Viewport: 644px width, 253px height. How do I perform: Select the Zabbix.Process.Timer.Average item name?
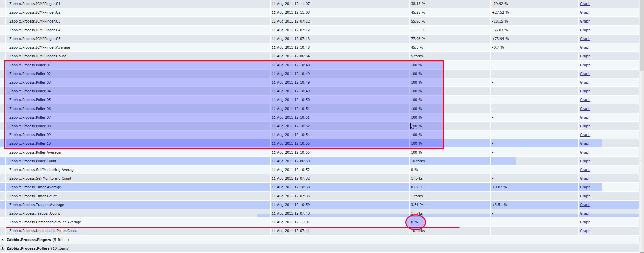[x=35, y=187]
